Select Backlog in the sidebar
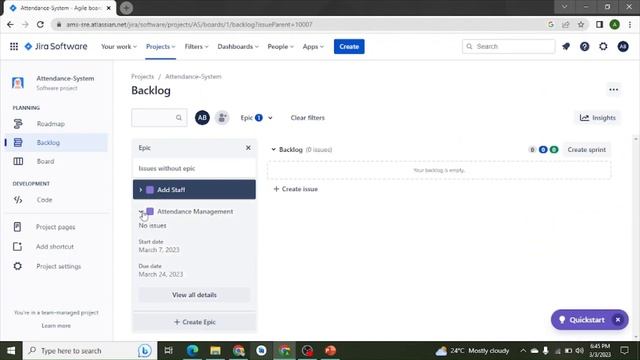Image resolution: width=640 pixels, height=360 pixels. [56, 142]
